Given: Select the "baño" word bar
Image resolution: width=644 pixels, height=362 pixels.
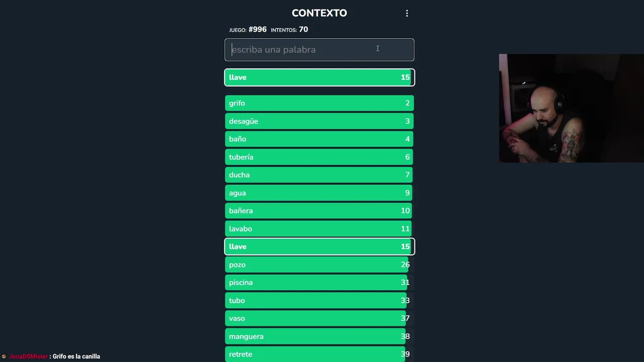Looking at the screenshot, I should [x=319, y=139].
